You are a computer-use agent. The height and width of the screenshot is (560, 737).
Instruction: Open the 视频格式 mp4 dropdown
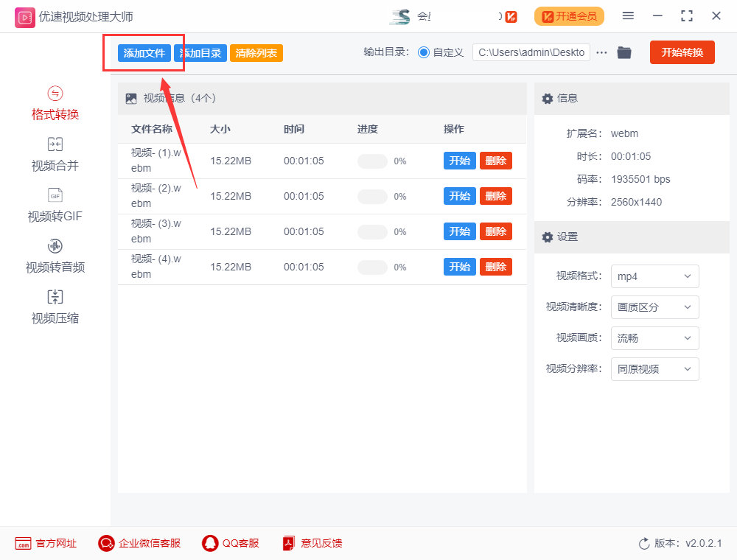[654, 276]
